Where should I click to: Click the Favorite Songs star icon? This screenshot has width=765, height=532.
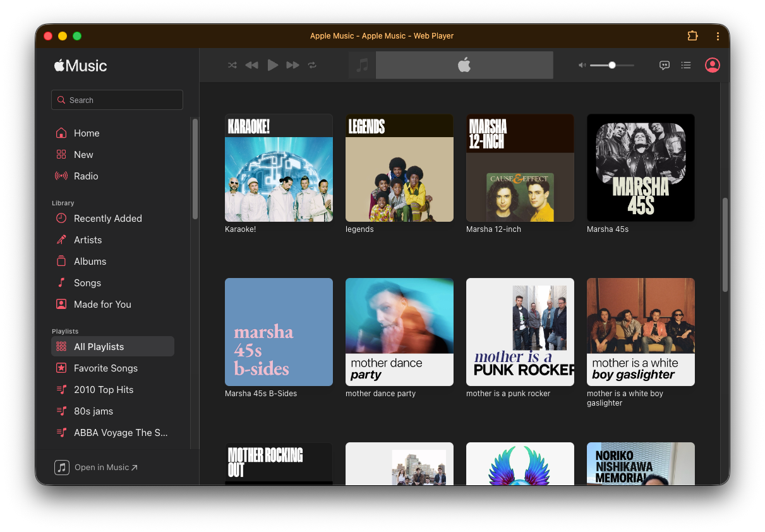click(x=61, y=368)
